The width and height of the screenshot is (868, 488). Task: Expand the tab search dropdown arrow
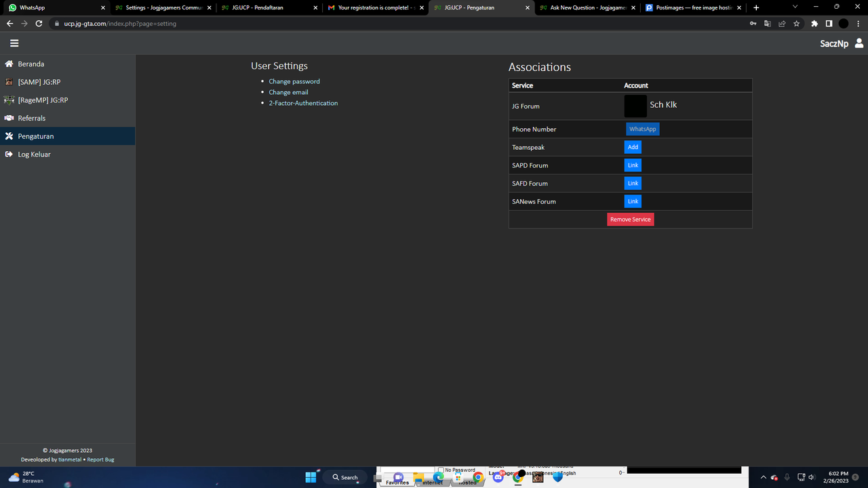[795, 7]
